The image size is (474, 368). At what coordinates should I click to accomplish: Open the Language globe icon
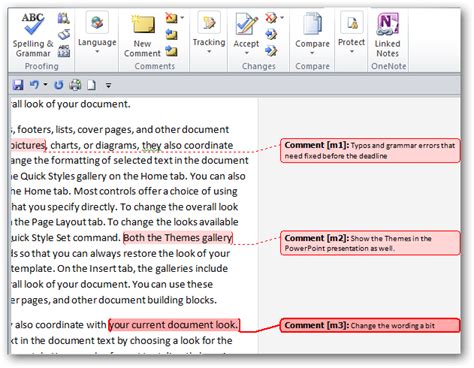[x=97, y=23]
